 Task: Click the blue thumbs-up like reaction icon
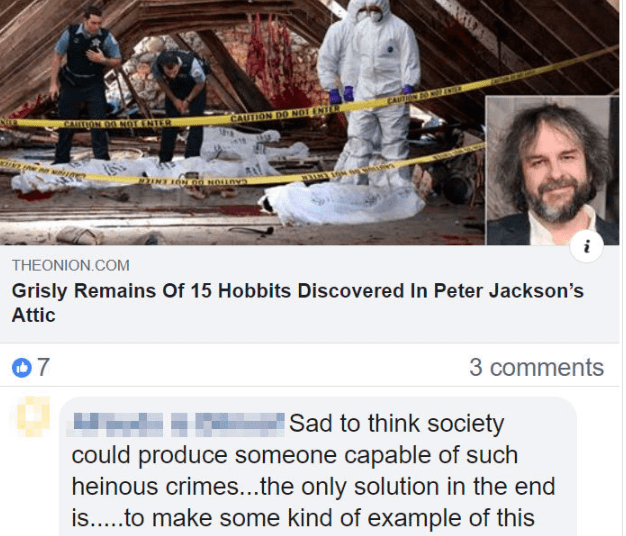(22, 367)
